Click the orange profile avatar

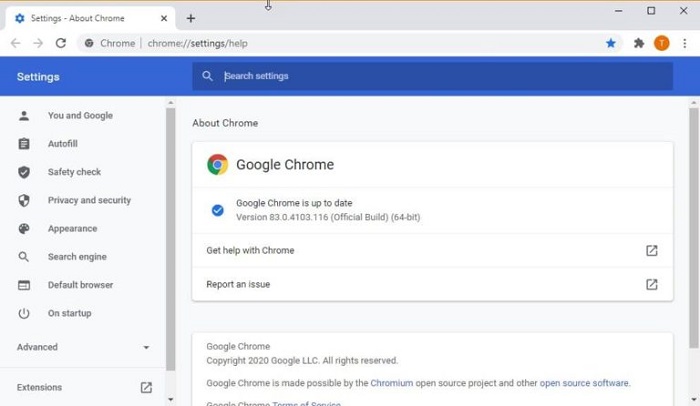(661, 43)
